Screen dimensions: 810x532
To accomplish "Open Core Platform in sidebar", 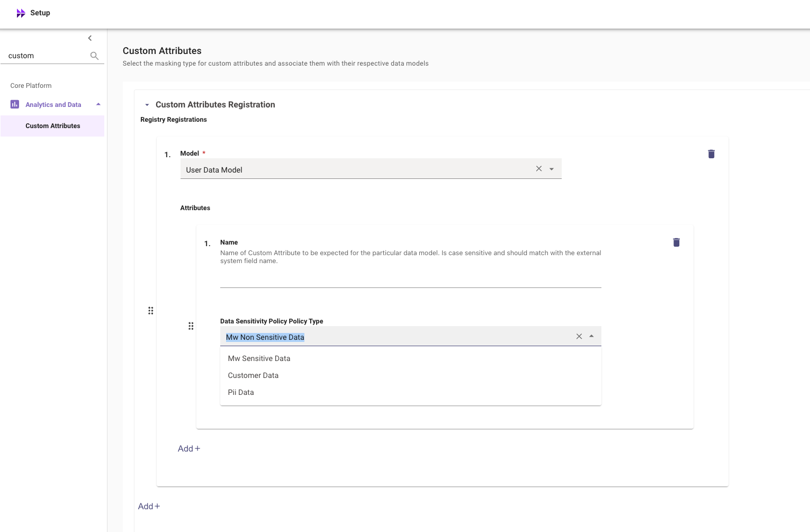I will coord(31,86).
